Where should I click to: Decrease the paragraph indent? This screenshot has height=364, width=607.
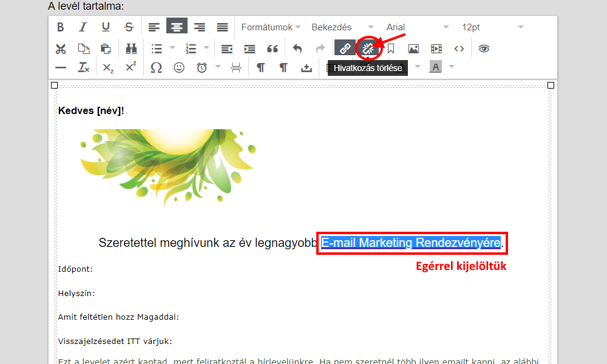point(227,49)
